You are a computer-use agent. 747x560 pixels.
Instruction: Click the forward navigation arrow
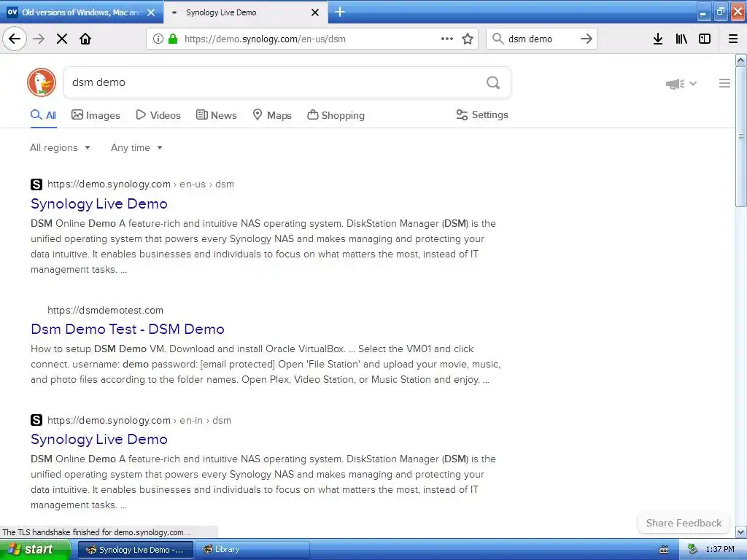(x=39, y=39)
